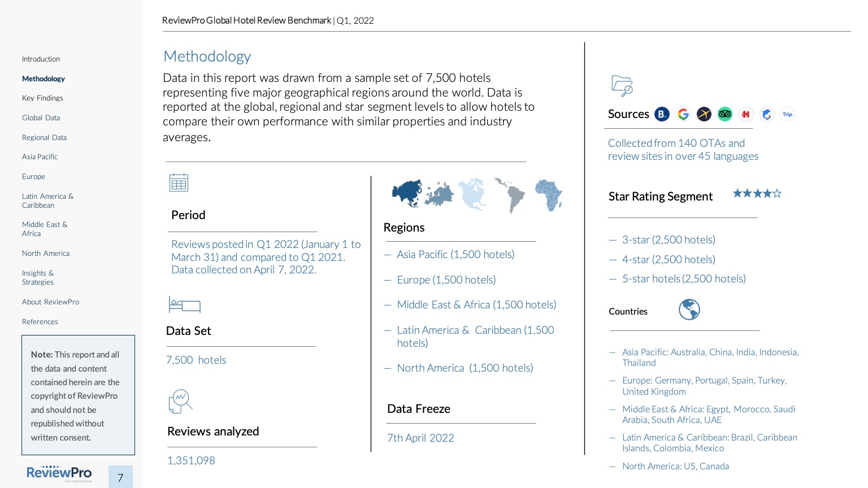Go to Key Findings in sidebar
The height and width of the screenshot is (488, 868).
click(x=42, y=98)
